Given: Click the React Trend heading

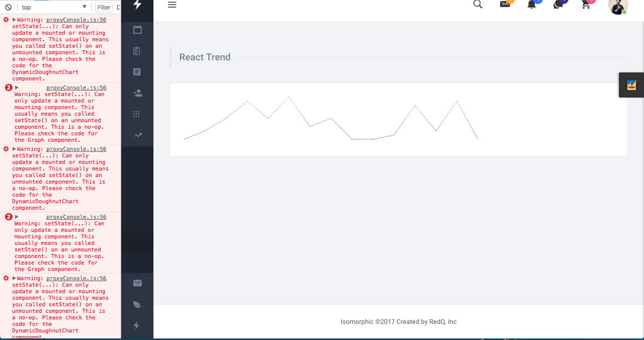Looking at the screenshot, I should point(205,57).
